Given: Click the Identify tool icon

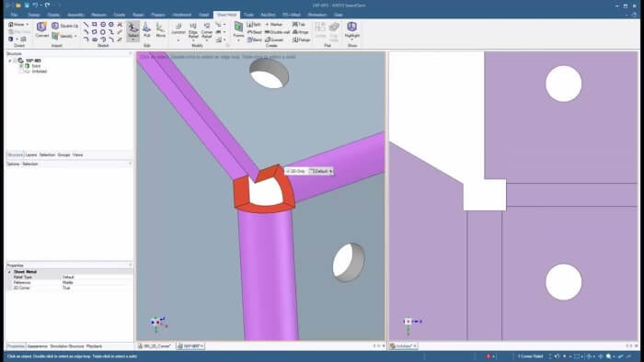Looking at the screenshot, I should [55, 36].
